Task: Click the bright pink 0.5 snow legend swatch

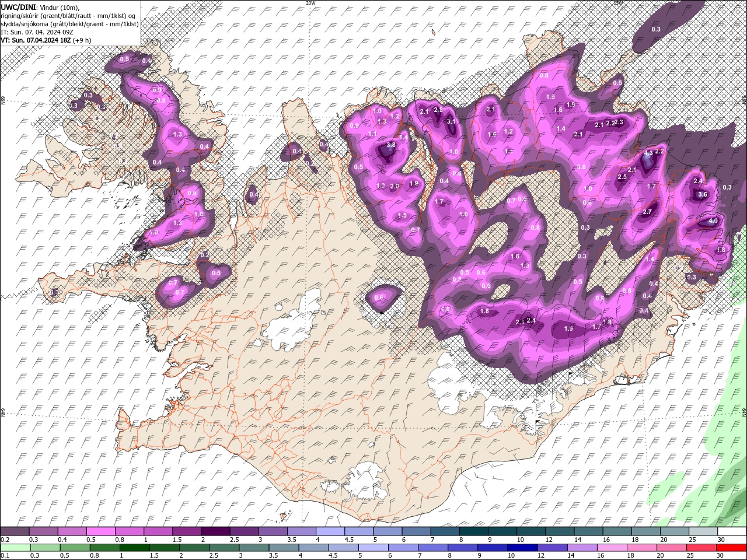Action: (x=101, y=531)
